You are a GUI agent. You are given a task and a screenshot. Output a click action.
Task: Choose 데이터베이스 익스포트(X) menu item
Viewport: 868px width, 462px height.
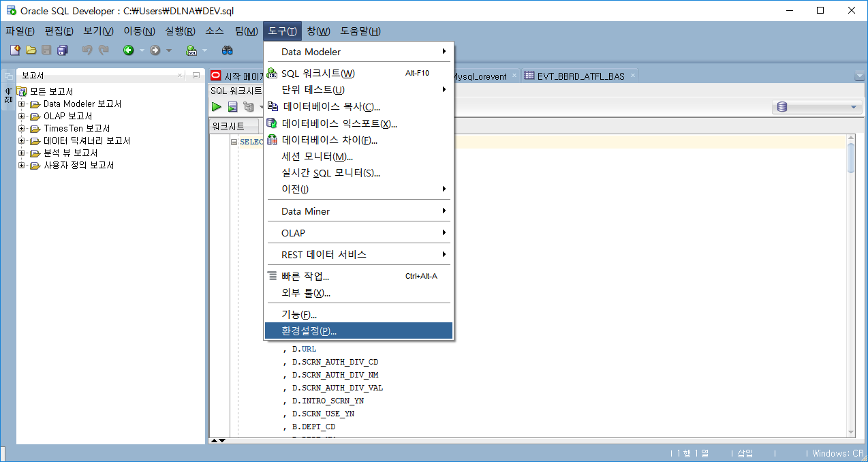pos(358,123)
